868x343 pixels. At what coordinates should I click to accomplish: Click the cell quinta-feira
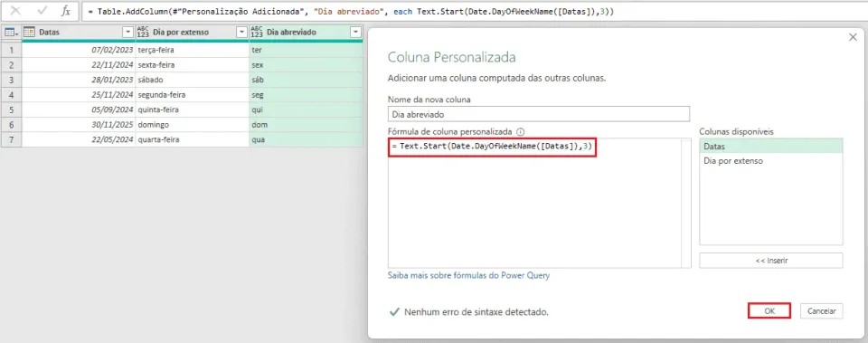click(192, 110)
